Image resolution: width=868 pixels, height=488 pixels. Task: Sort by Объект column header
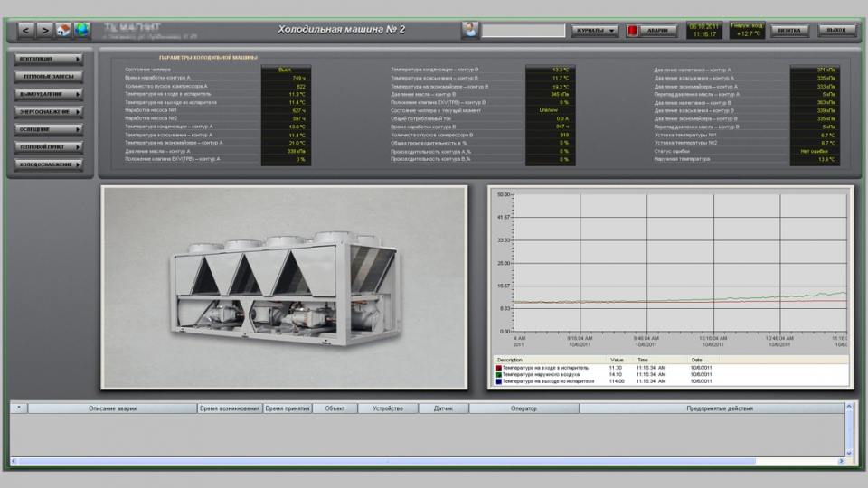click(x=335, y=408)
